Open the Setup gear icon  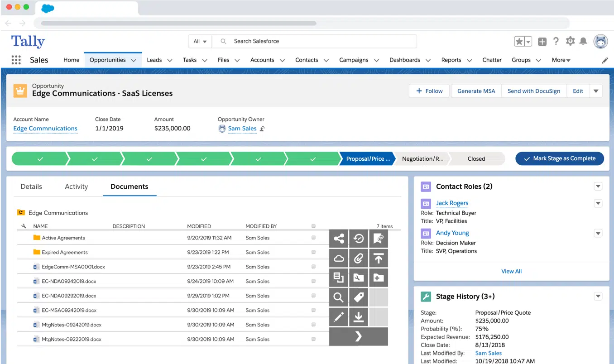570,41
